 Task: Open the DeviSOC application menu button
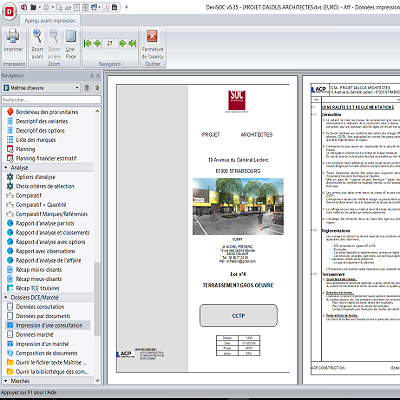click(x=9, y=12)
